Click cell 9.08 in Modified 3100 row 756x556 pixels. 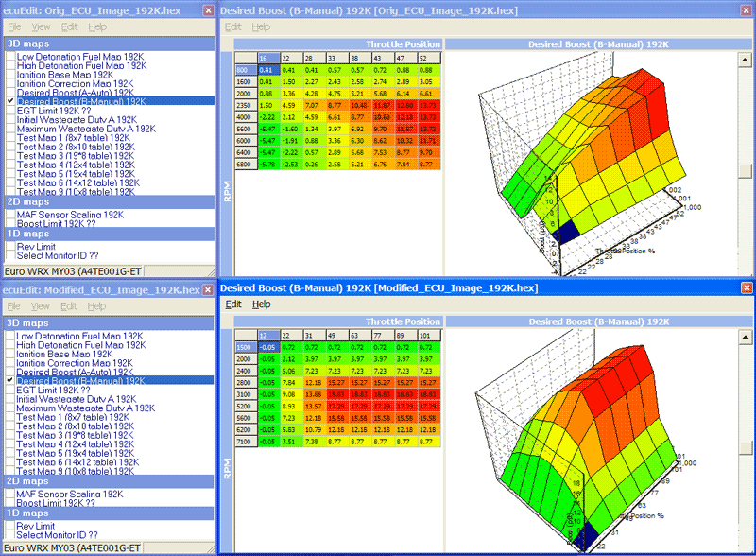coord(292,394)
